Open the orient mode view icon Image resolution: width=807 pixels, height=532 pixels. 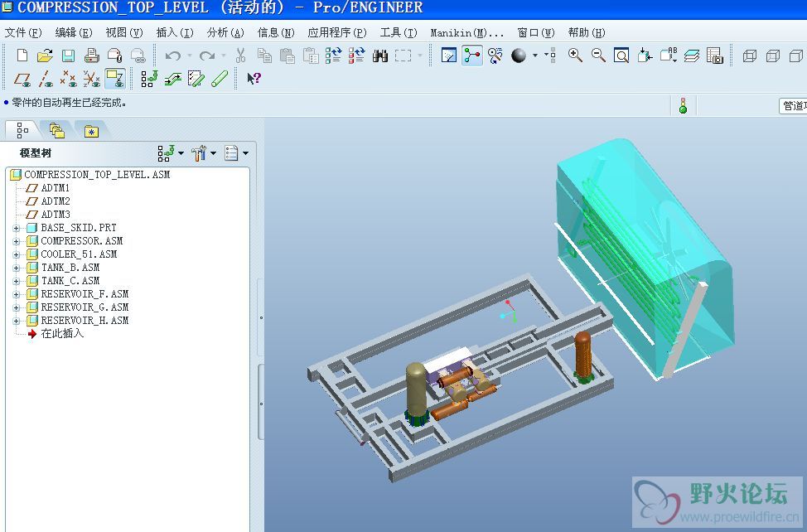495,55
